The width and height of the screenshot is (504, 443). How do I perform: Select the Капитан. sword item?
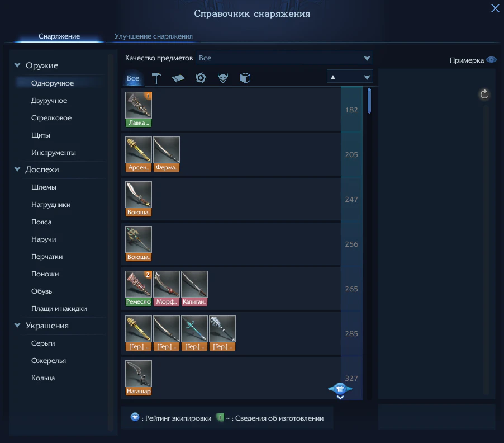click(194, 288)
